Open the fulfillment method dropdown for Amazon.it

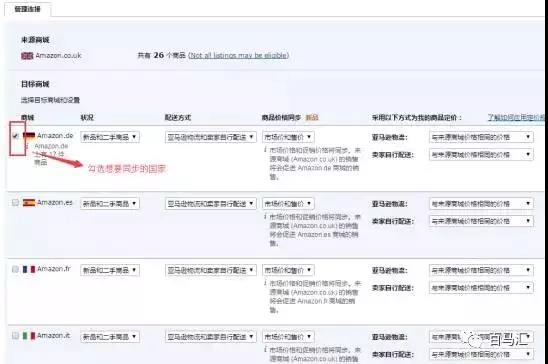pyautogui.click(x=211, y=337)
